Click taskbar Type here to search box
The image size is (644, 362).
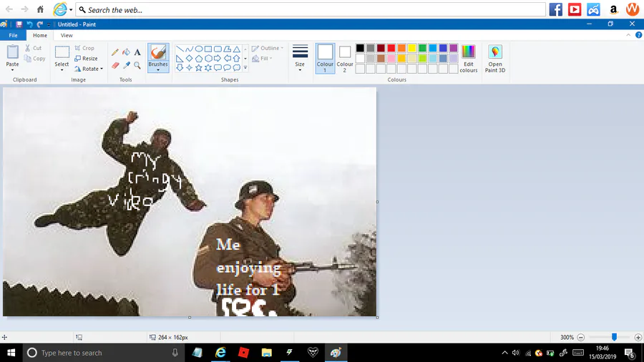click(102, 353)
